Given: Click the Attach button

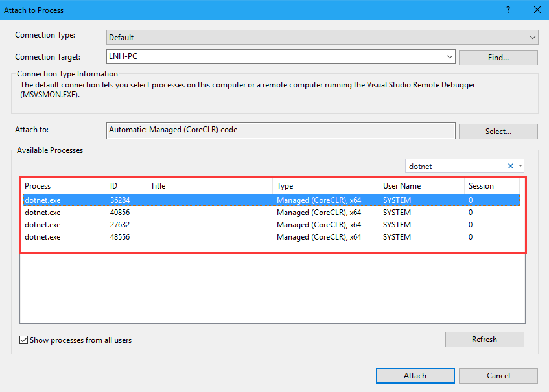Looking at the screenshot, I should (x=415, y=376).
